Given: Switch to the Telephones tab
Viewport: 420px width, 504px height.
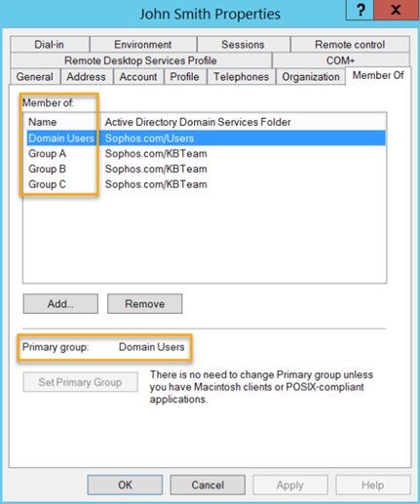Looking at the screenshot, I should (x=242, y=77).
